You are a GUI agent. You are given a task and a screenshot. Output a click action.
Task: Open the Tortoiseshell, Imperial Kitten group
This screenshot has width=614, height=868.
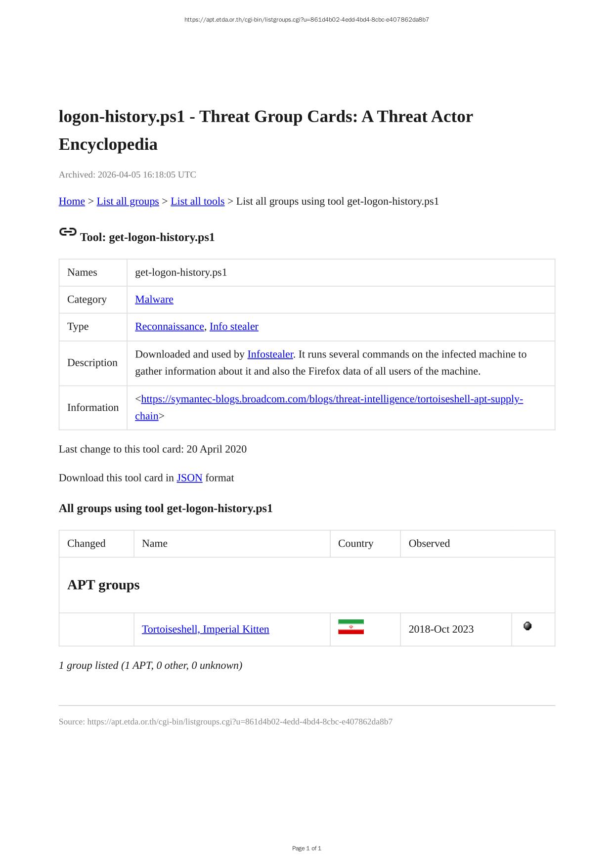click(205, 629)
